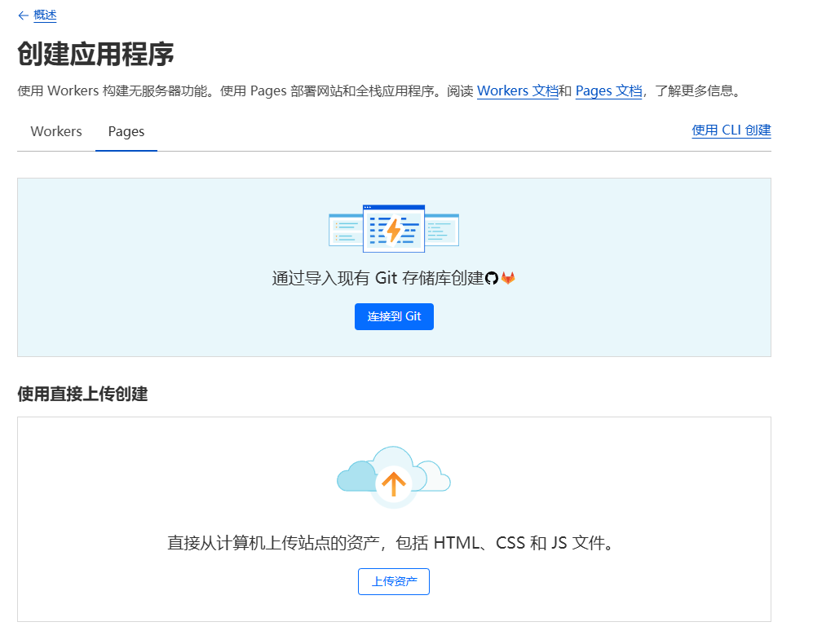Click the 上传资产 button
The height and width of the screenshot is (644, 813).
pyautogui.click(x=394, y=581)
